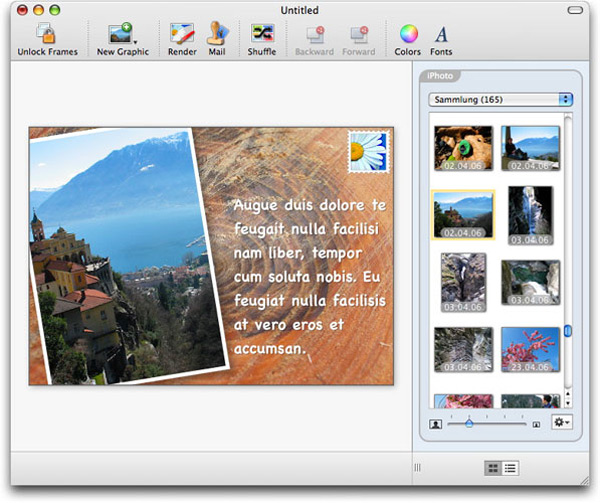Select the iPhoto tab

[441, 76]
